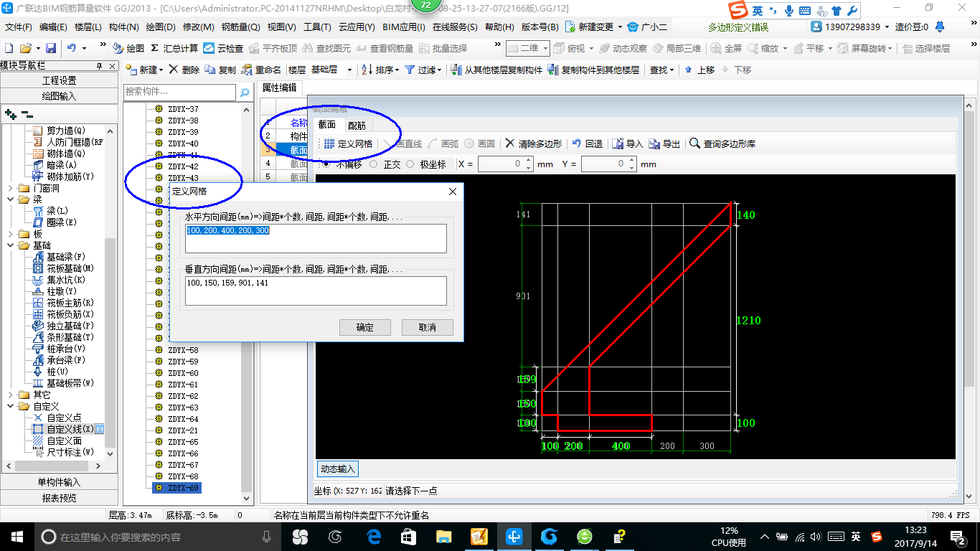Click the 重命名 rename icon
This screenshot has width=980, height=551.
tap(261, 70)
